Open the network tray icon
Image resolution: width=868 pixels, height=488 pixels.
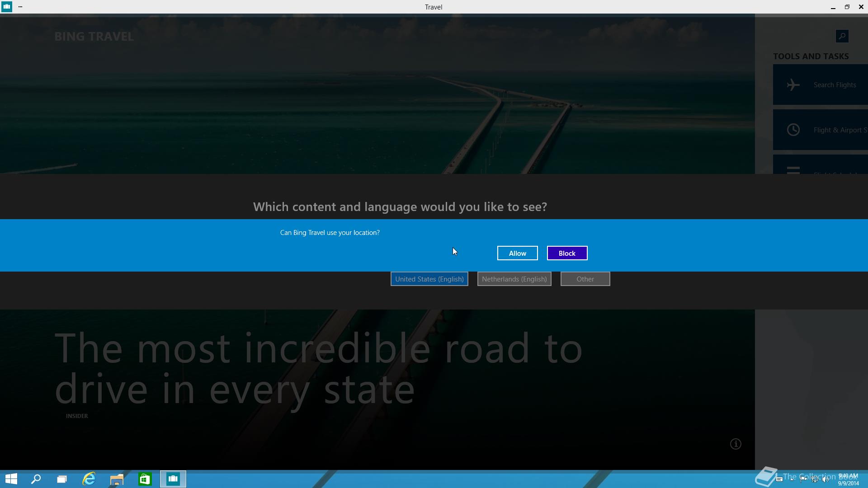815,479
